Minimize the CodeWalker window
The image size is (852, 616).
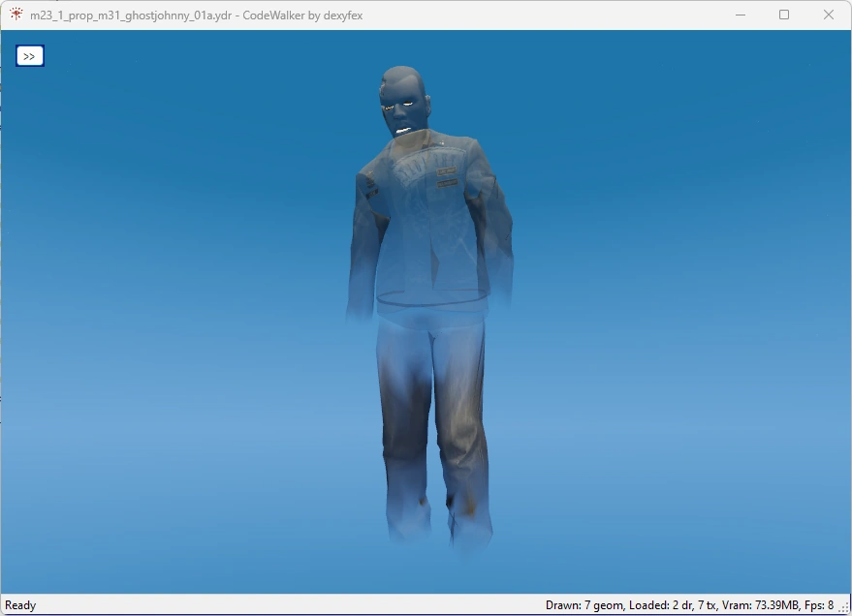click(x=741, y=15)
